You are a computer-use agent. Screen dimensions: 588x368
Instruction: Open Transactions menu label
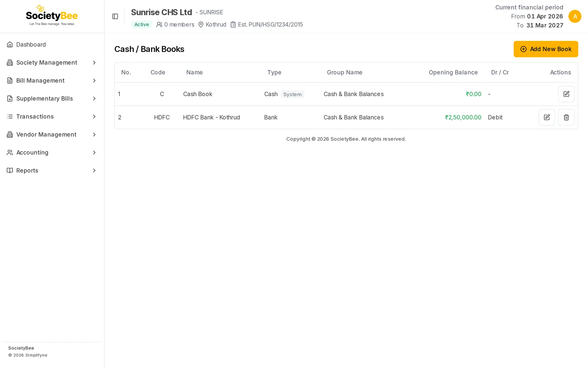click(35, 117)
